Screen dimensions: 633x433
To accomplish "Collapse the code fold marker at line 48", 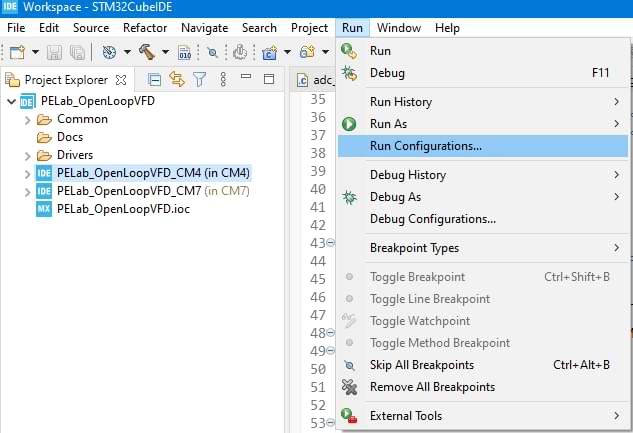I will 330,333.
